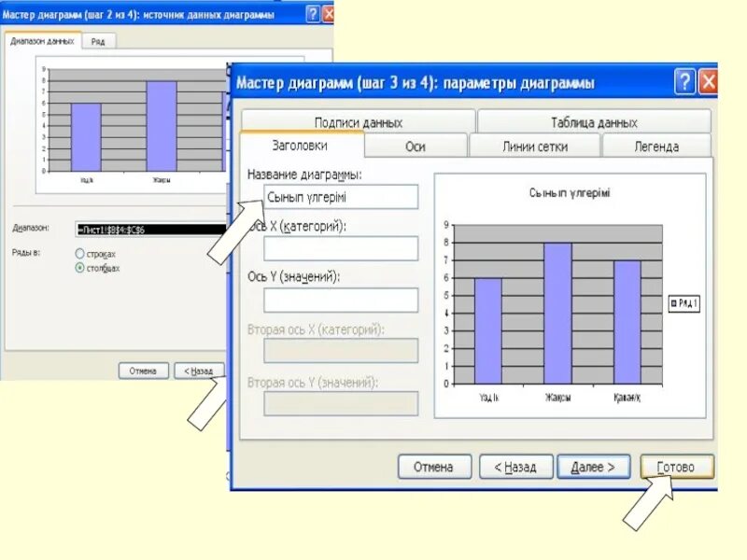Click Отмена in the step 3 dialog
Screen dimensions: 747x560
coord(434,467)
